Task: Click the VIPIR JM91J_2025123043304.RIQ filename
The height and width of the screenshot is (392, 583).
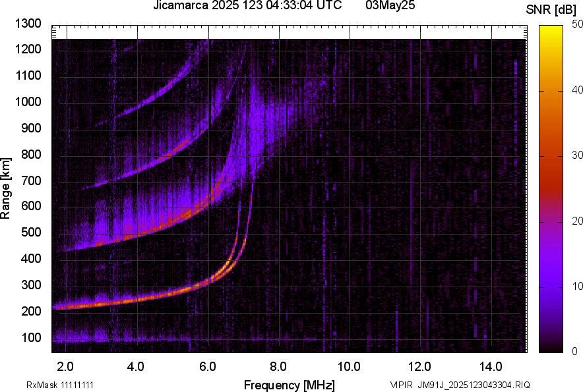Action: click(x=460, y=385)
